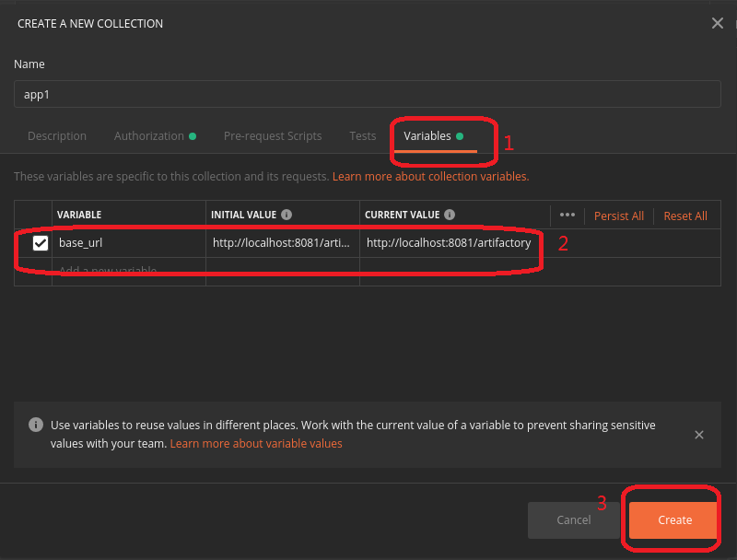
Task: Go to Pre-request Scripts tab
Action: pyautogui.click(x=273, y=135)
